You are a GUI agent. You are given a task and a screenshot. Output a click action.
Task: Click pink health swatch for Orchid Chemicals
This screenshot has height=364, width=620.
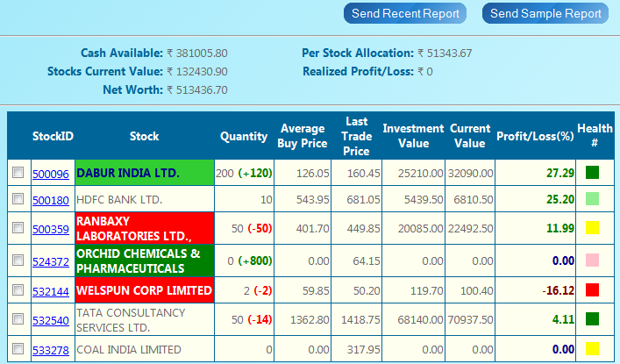592,260
